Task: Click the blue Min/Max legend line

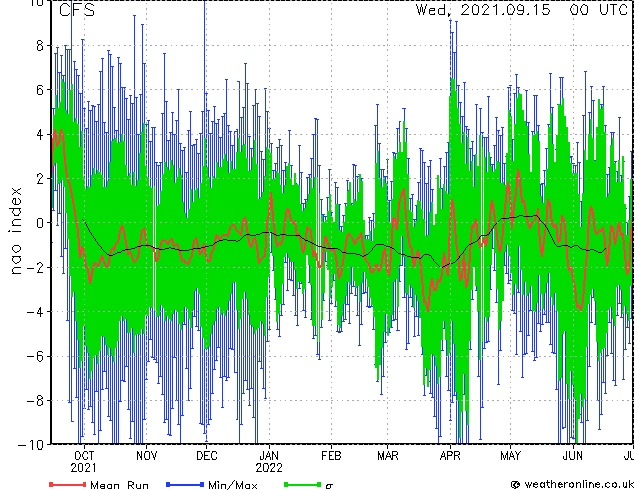Action: click(x=185, y=484)
